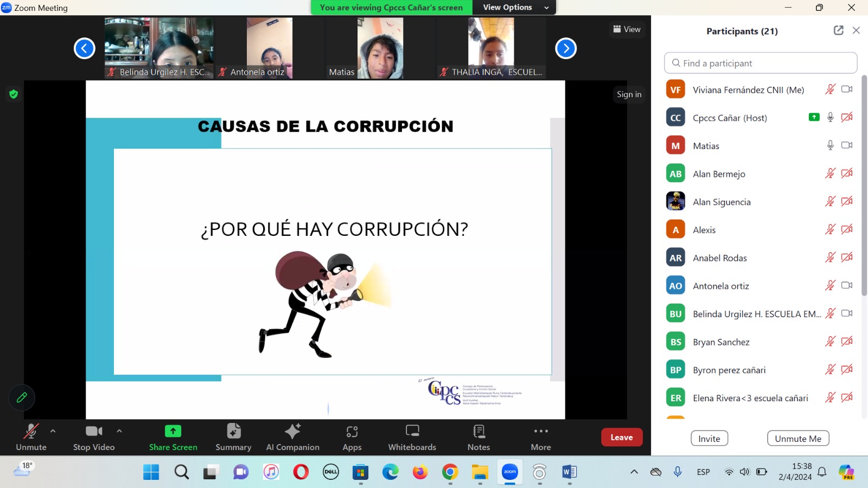Click Share Screen in the toolbar
Viewport: 868px width, 488px height.
pyautogui.click(x=173, y=437)
